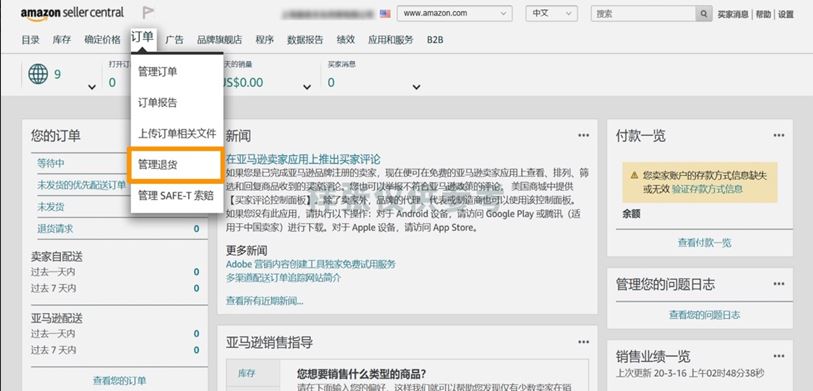Click the US flag marketplace icon
Screen dimensions: 813x391
tap(385, 14)
